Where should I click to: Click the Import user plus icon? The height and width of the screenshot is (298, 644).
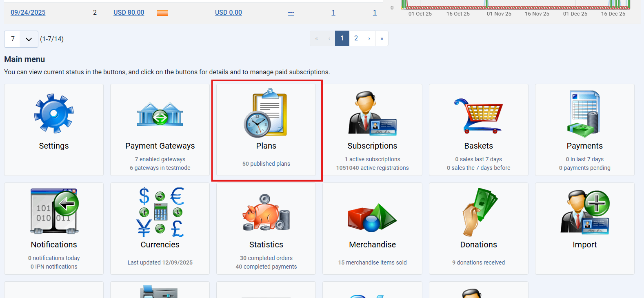[x=584, y=212]
